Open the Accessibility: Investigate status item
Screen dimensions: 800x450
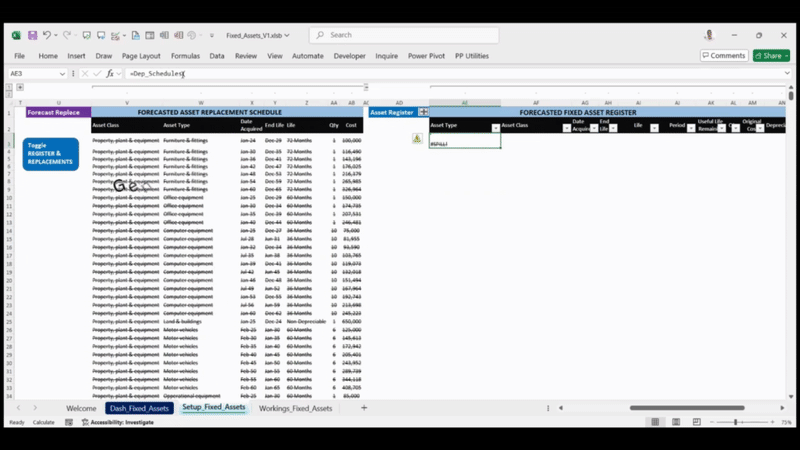[x=118, y=422]
